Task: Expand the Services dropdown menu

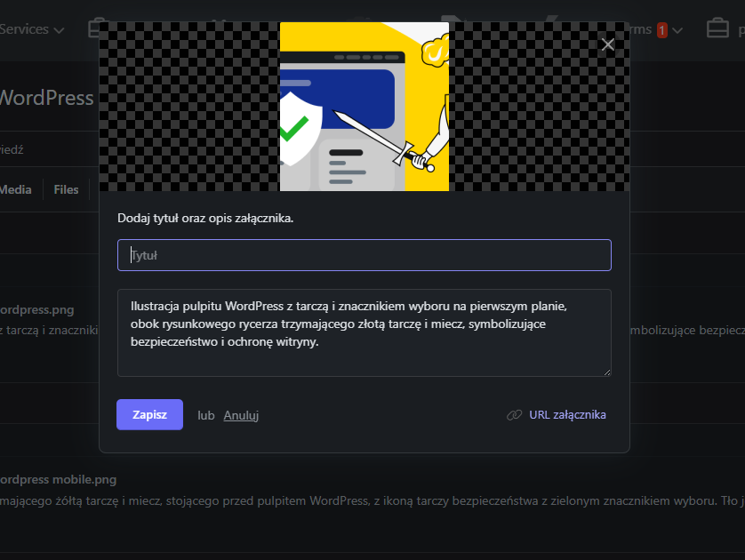Action: pyautogui.click(x=32, y=29)
